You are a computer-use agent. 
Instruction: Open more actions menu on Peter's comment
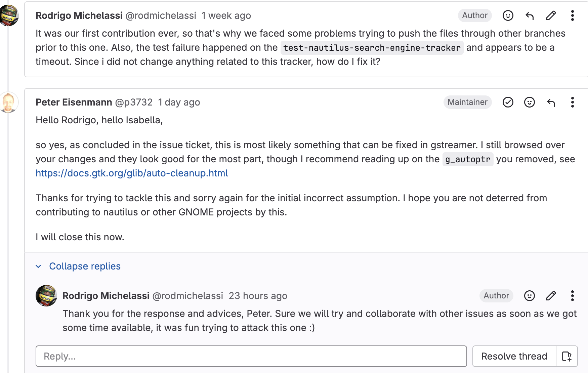coord(573,102)
